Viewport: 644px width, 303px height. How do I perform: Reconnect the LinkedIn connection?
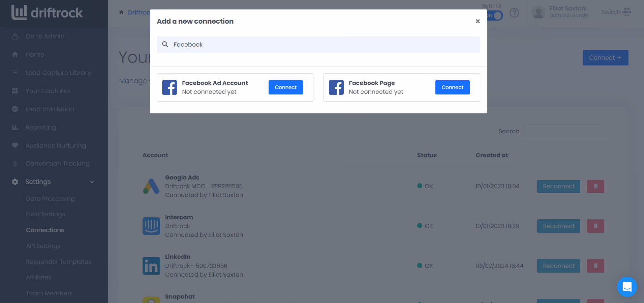point(559,266)
